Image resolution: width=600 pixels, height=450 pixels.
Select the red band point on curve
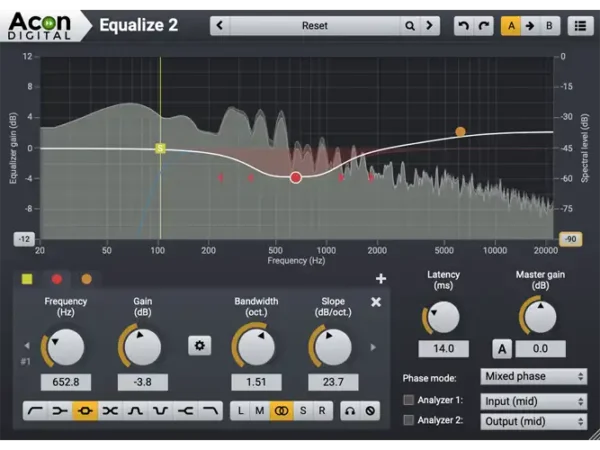[296, 177]
